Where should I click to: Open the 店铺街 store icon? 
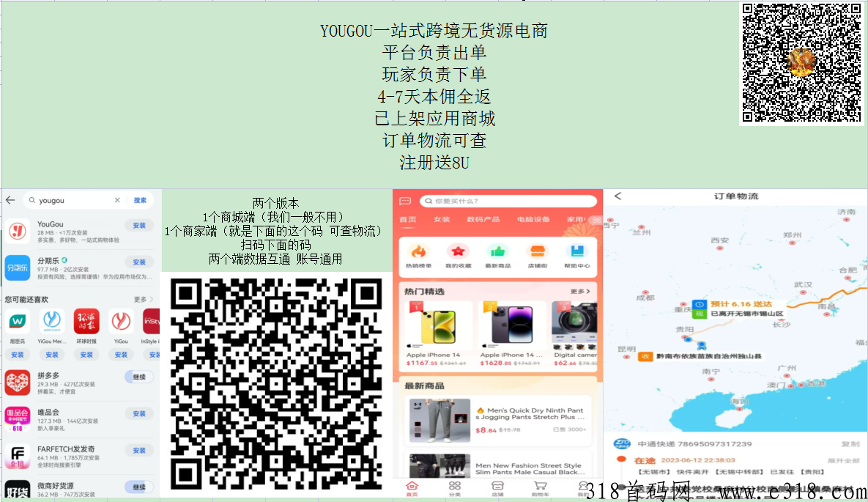(x=537, y=252)
